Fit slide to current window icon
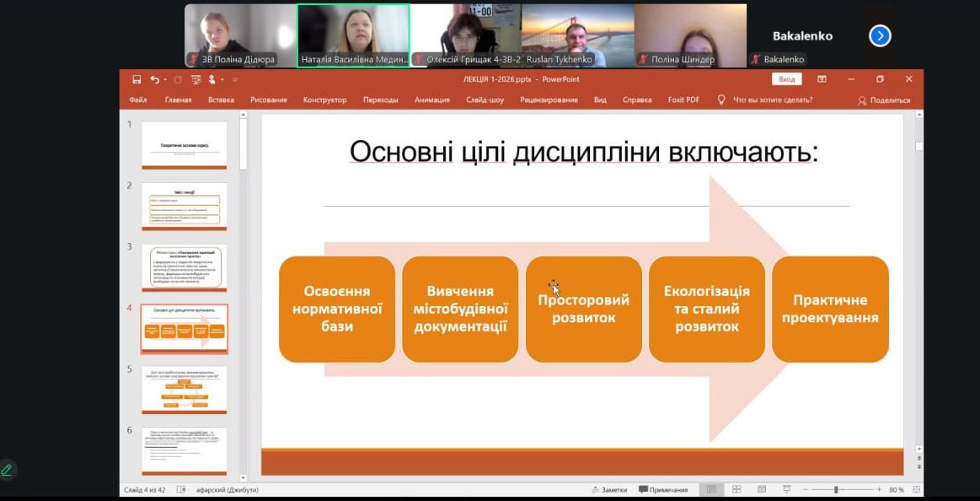Viewport: 980px width, 501px height. tap(916, 490)
